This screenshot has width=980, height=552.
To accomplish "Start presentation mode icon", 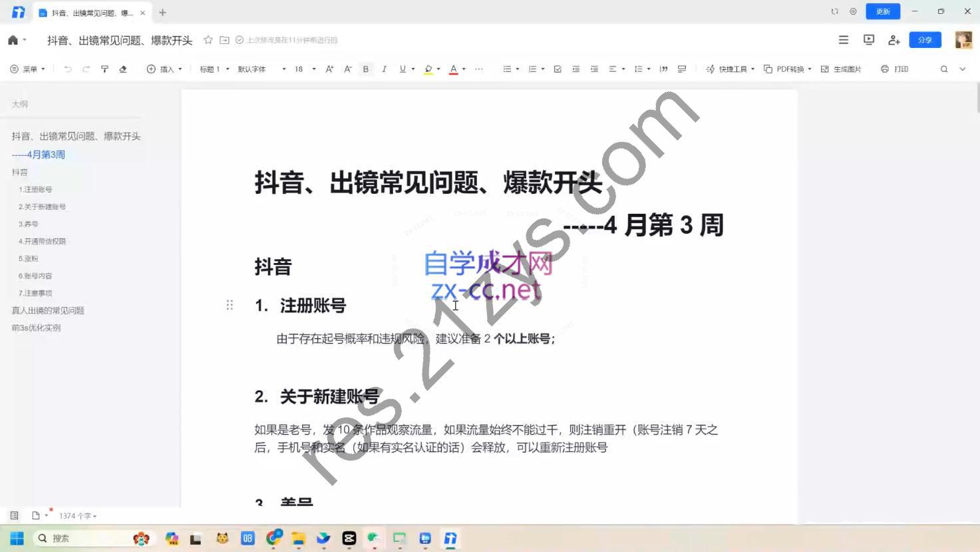I will (x=869, y=40).
